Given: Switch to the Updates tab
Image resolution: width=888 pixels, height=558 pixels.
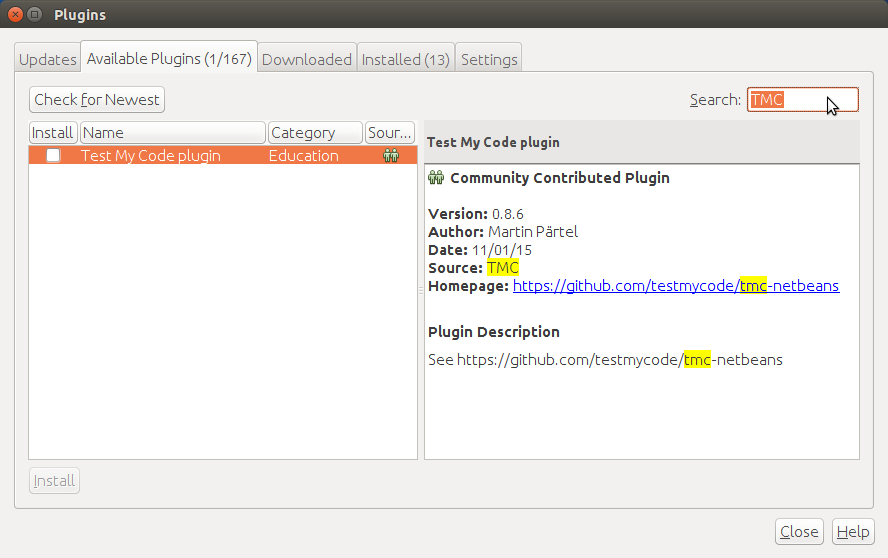Looking at the screenshot, I should pos(48,59).
